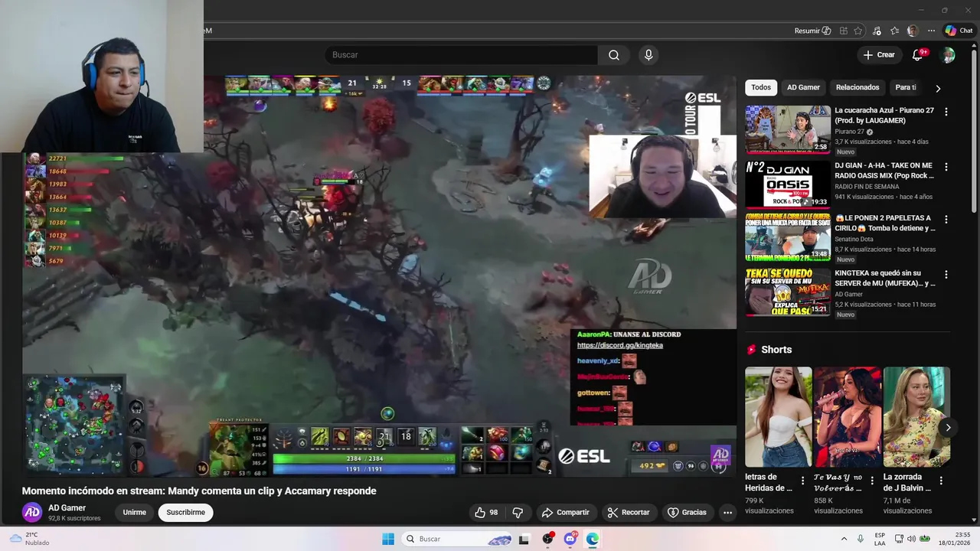Image resolution: width=980 pixels, height=551 pixels.
Task: Show next Shorts with arrow button
Action: (x=948, y=428)
